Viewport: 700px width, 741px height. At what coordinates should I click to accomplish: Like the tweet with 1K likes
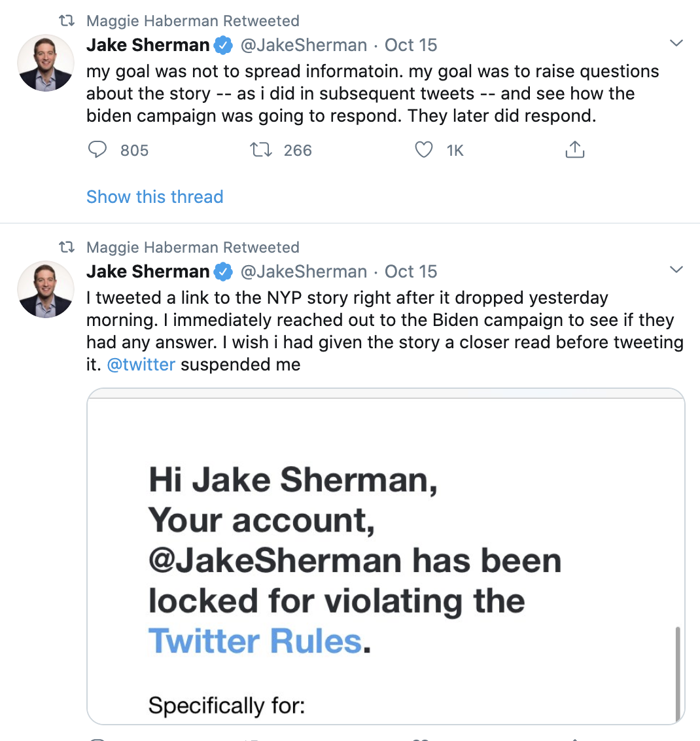(424, 151)
